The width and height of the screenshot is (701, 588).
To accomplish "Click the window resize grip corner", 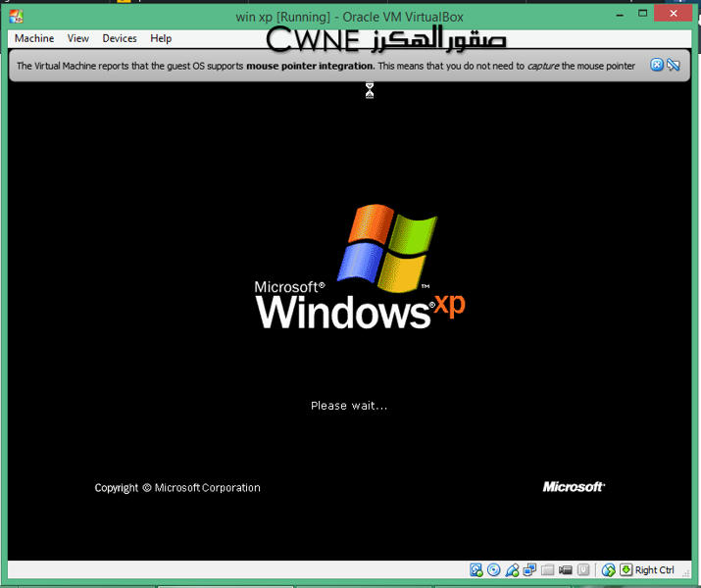I will pyautogui.click(x=686, y=574).
